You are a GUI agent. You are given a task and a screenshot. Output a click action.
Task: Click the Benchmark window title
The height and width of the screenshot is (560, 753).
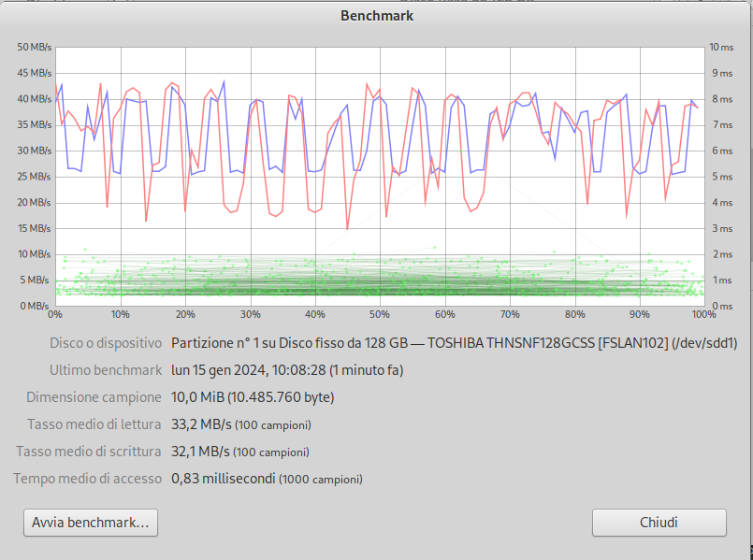click(x=377, y=16)
